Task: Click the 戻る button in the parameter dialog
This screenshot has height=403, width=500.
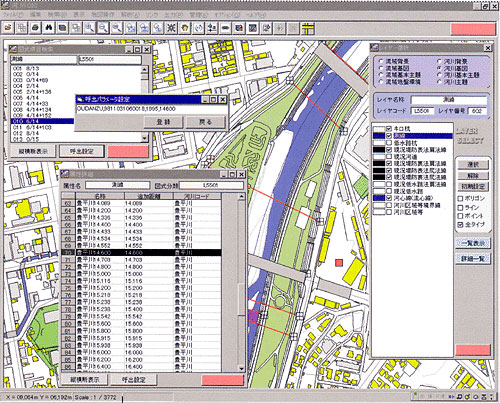Action: (x=205, y=122)
